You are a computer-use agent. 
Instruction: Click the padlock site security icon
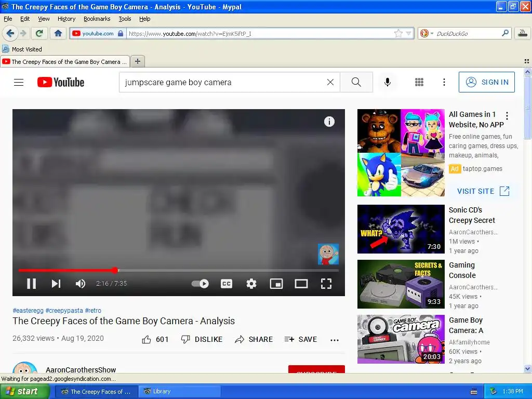[121, 33]
